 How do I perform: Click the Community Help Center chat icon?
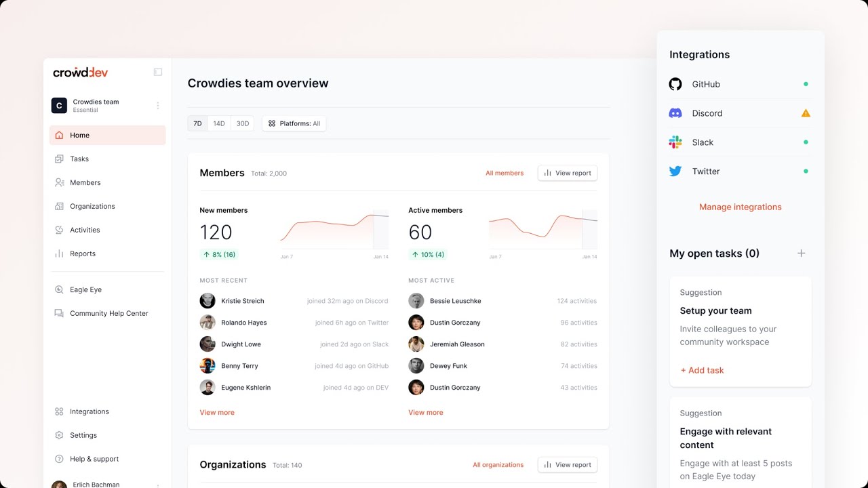pos(59,313)
